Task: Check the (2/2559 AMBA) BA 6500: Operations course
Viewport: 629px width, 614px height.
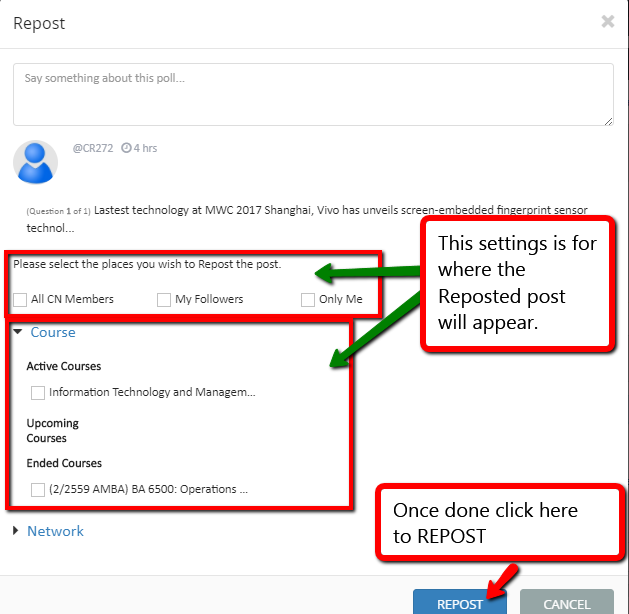Action: point(38,490)
